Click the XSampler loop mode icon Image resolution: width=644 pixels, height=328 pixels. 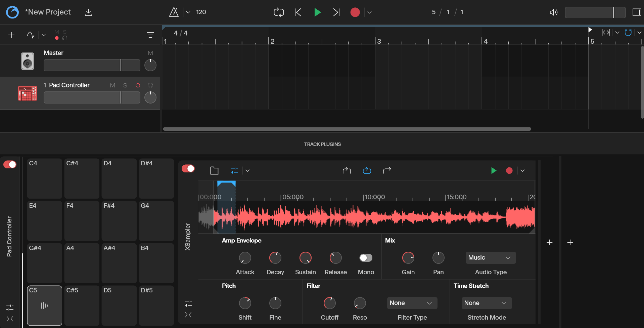coord(367,171)
